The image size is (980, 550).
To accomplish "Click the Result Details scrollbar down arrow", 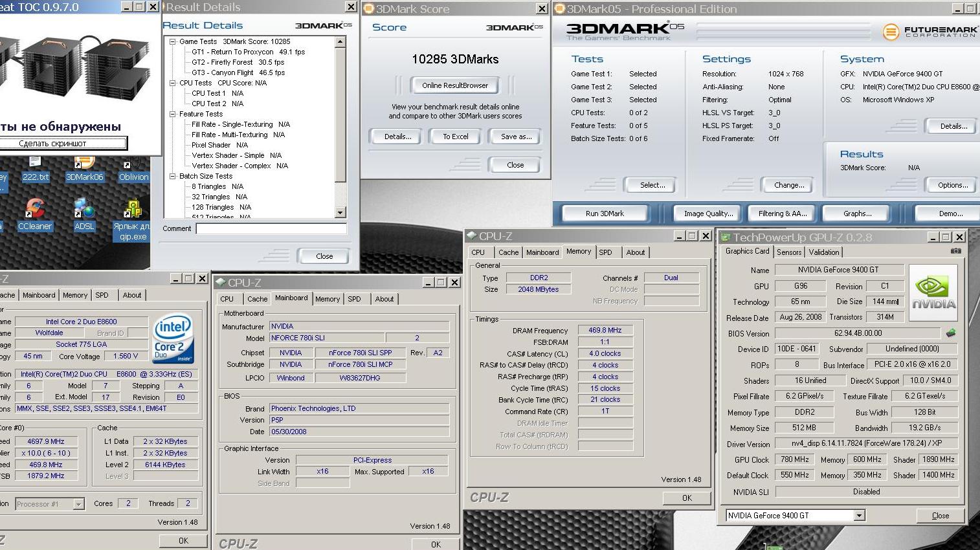I will point(340,213).
